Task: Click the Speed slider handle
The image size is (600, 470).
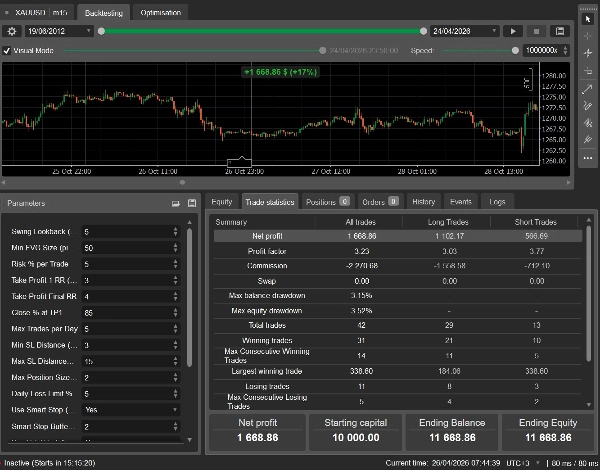Action: click(x=515, y=51)
